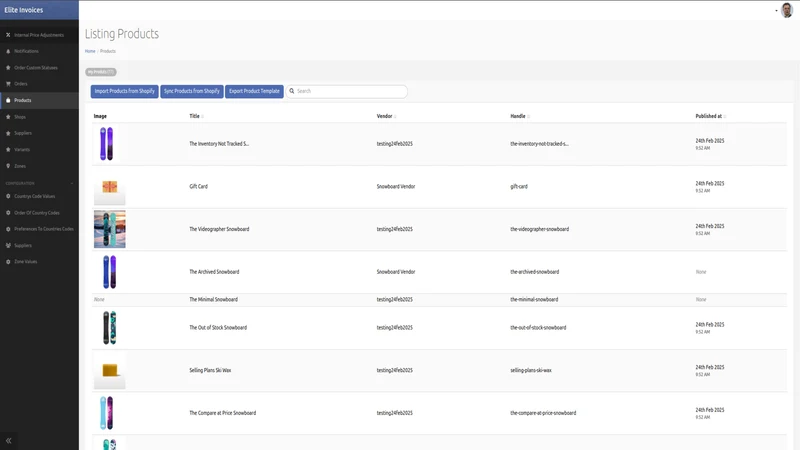
Task: Click image 'None' in Minimal Snowboard row
Action: click(x=99, y=299)
